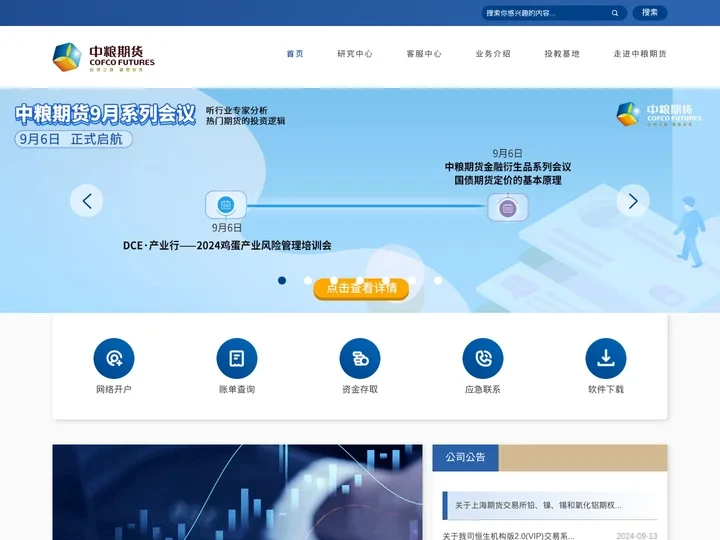Click the blue calendar icon on timeline
Image resolution: width=720 pixels, height=540 pixels.
coord(225,205)
